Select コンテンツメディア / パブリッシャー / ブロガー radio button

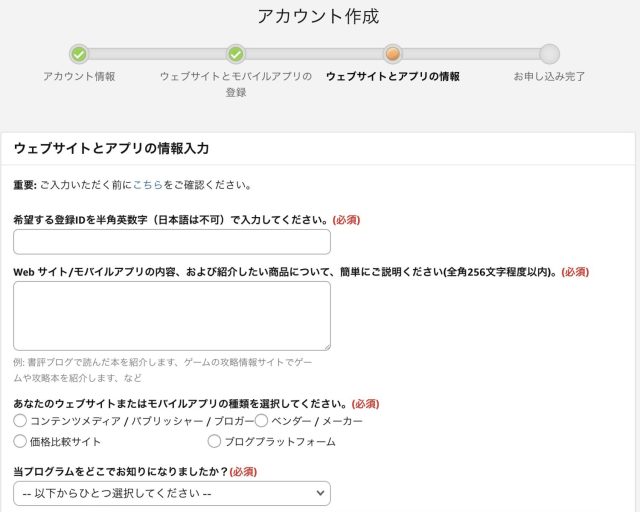point(20,421)
